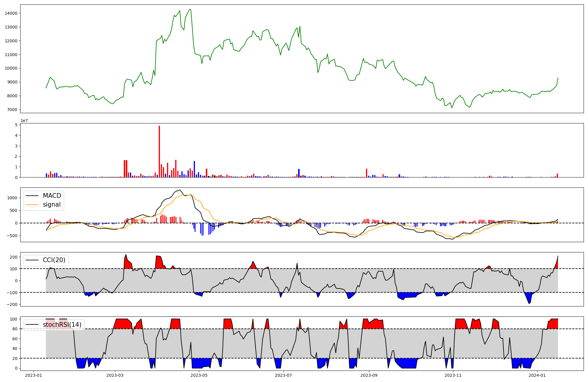Image resolution: width=588 pixels, height=382 pixels.
Task: Click the -200 tick on the CCI axis
Action: (11, 304)
